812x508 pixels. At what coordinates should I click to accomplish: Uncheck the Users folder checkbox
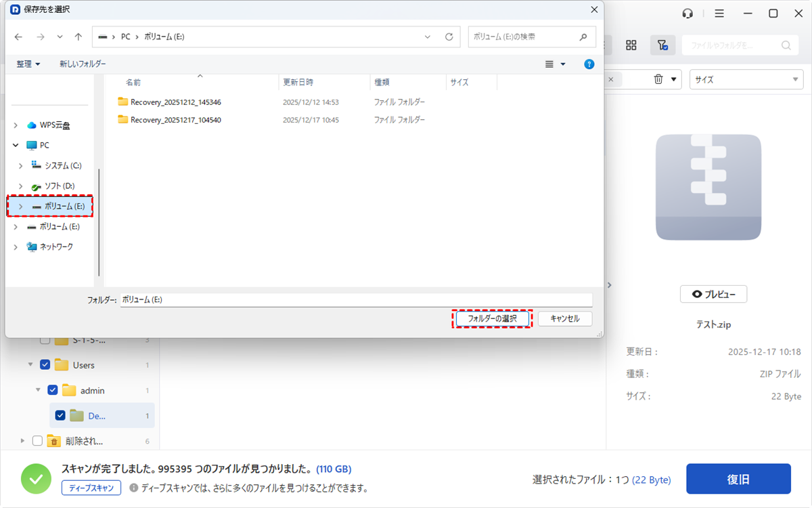[x=45, y=365]
